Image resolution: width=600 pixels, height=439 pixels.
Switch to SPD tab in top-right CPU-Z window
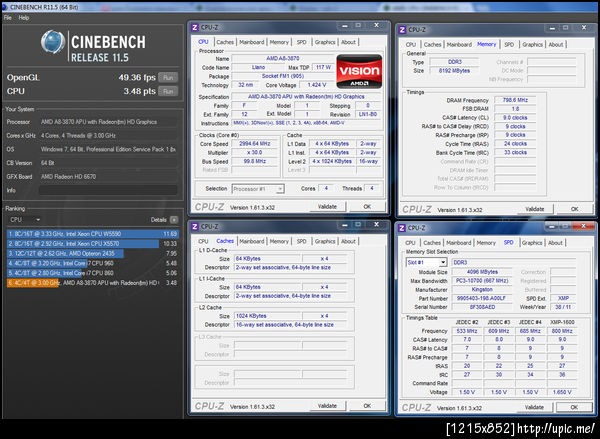(509, 44)
